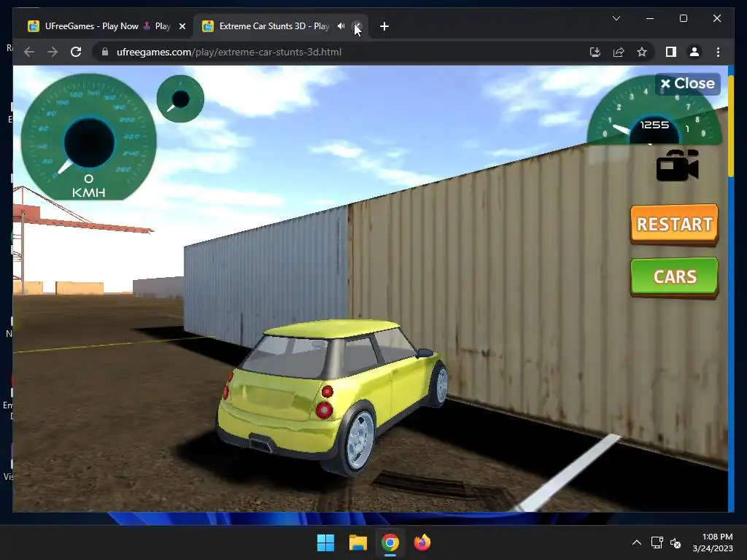View site information via lock icon
Image resolution: width=747 pixels, height=560 pixels.
tap(105, 52)
